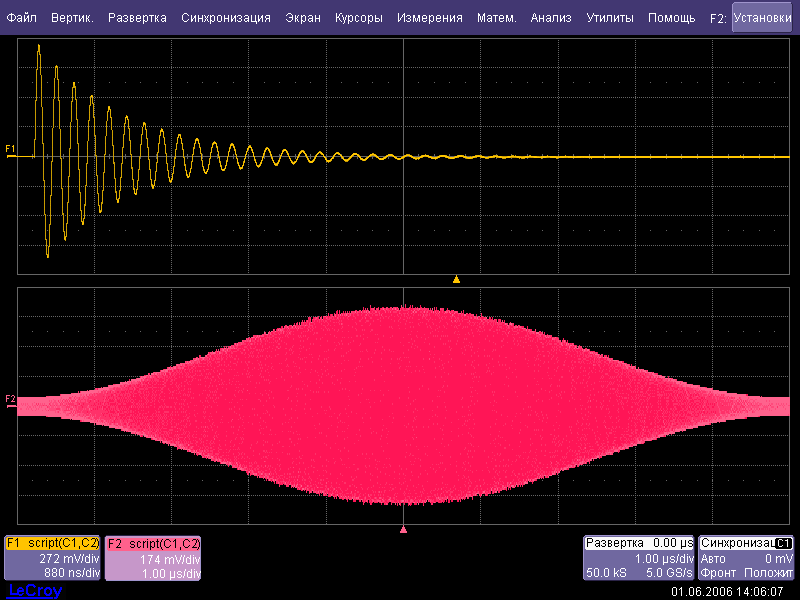
Task: Open the Помощь menu
Action: tap(671, 18)
